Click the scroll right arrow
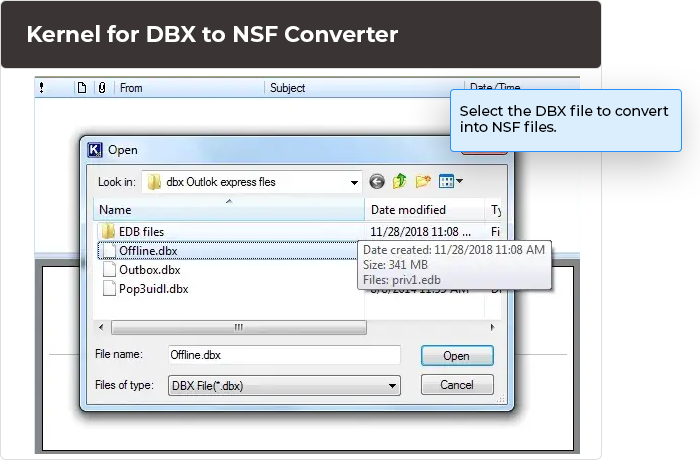 492,327
